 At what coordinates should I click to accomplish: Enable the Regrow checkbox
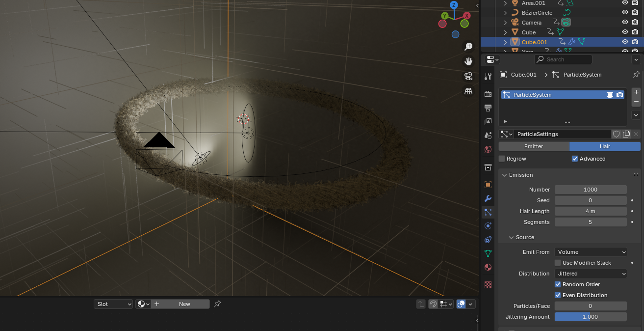click(x=502, y=159)
